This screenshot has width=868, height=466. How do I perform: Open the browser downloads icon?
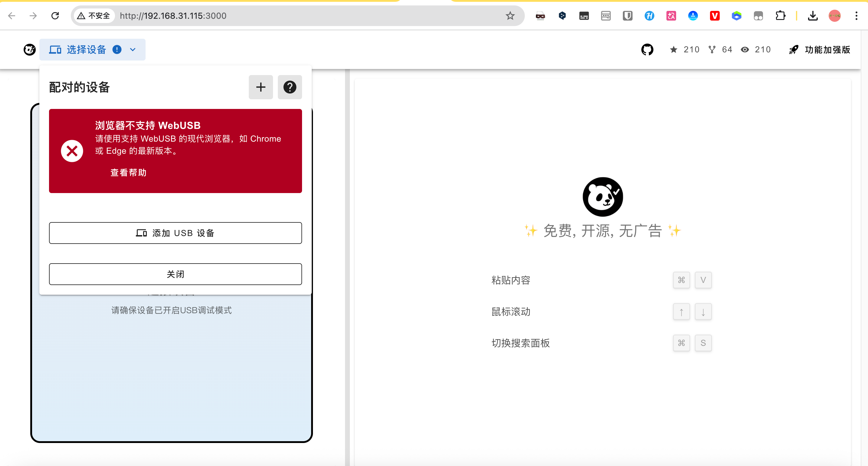click(x=813, y=16)
